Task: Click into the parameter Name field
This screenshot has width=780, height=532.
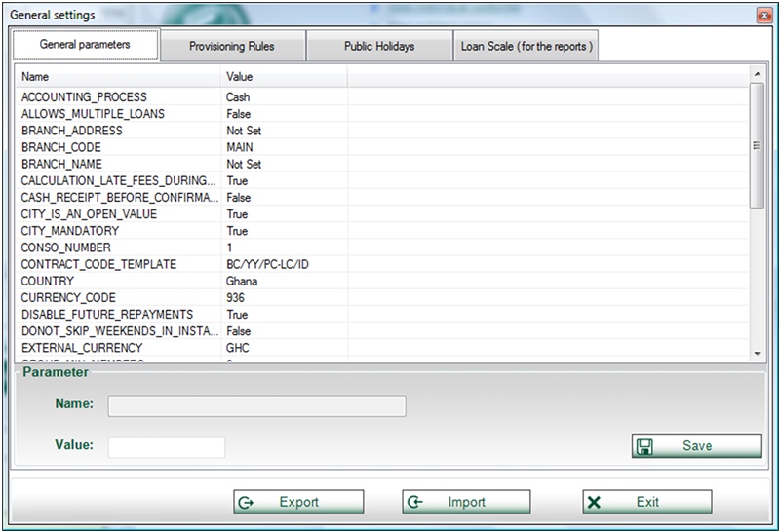Action: [256, 406]
